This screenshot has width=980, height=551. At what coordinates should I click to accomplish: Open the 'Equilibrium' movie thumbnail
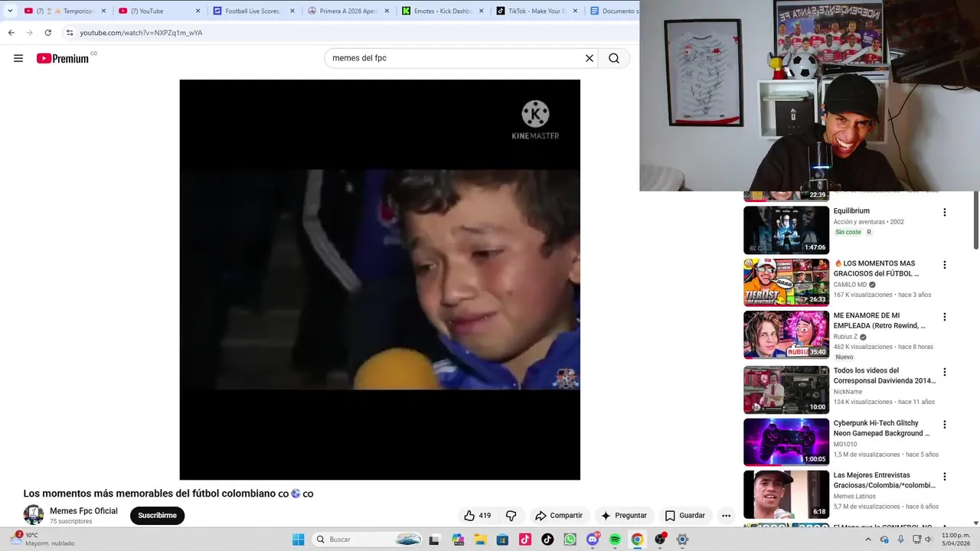click(x=786, y=230)
